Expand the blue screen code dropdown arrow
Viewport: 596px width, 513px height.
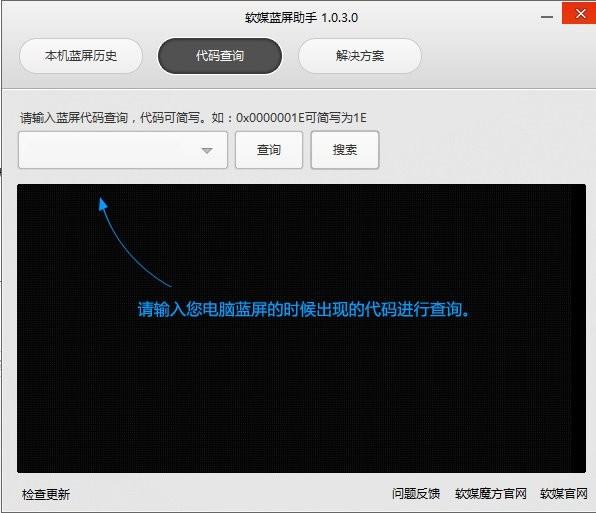pos(207,150)
